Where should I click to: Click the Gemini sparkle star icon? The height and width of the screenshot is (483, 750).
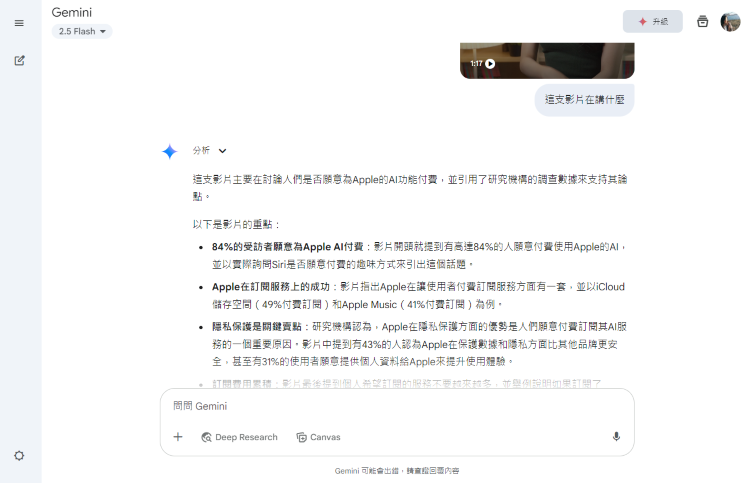click(x=170, y=152)
